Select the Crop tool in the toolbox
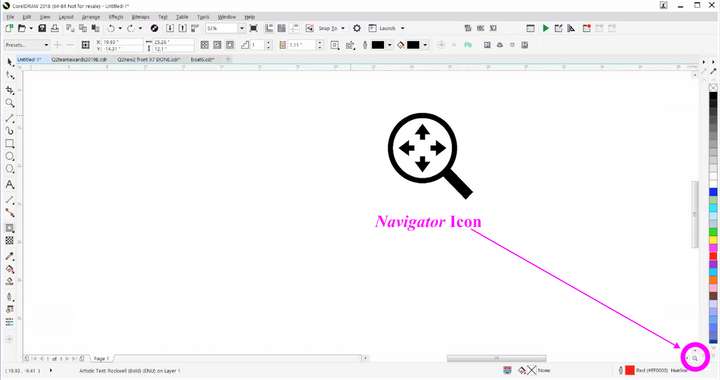The width and height of the screenshot is (720, 380). tap(10, 90)
